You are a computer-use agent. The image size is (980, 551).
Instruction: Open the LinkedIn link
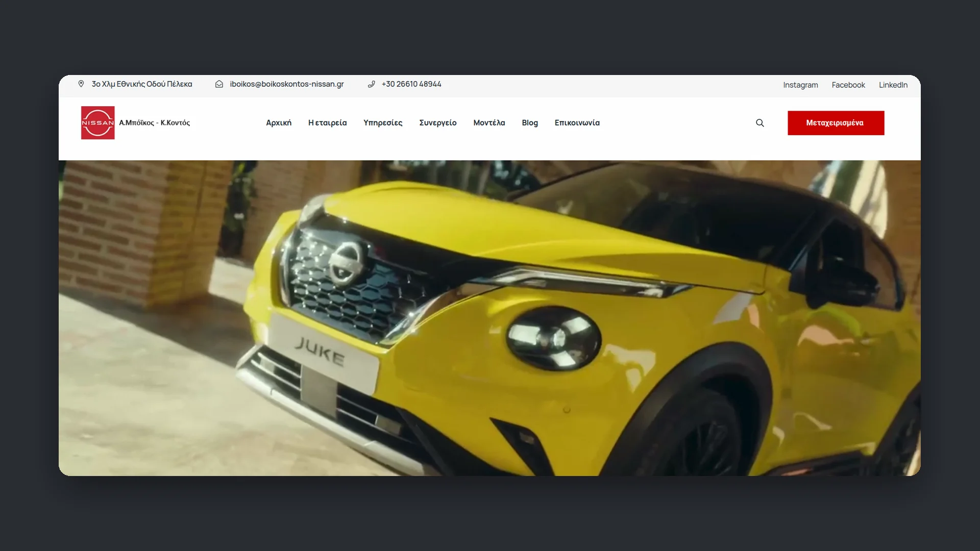[893, 85]
